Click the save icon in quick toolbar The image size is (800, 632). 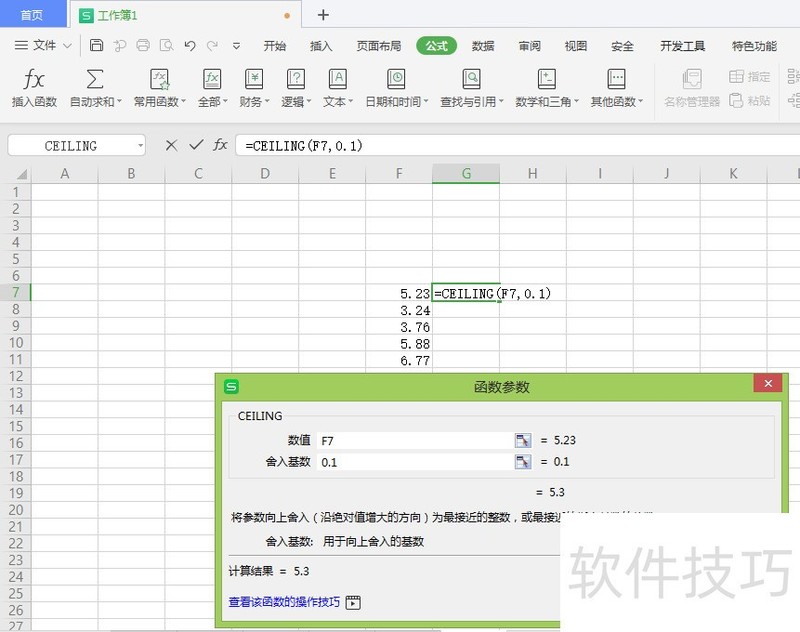96,45
